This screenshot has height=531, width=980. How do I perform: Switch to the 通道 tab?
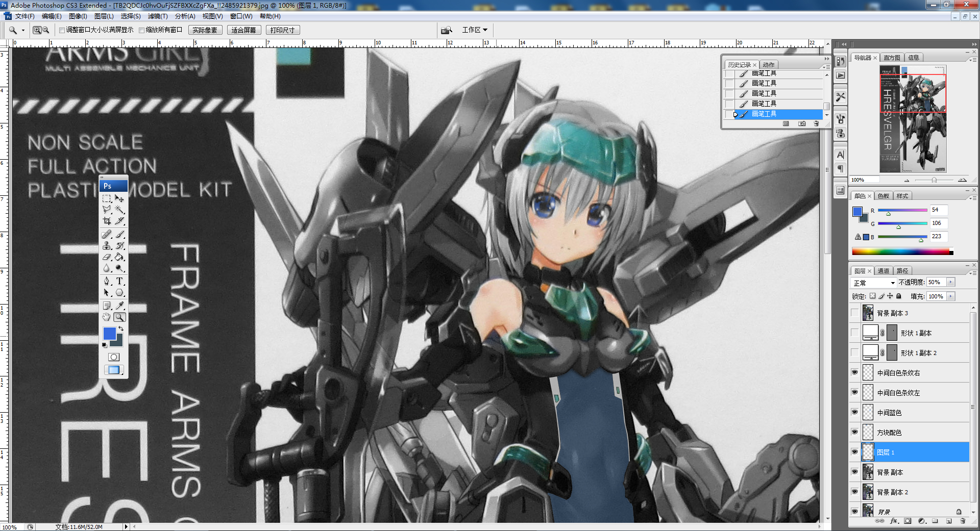(x=884, y=271)
